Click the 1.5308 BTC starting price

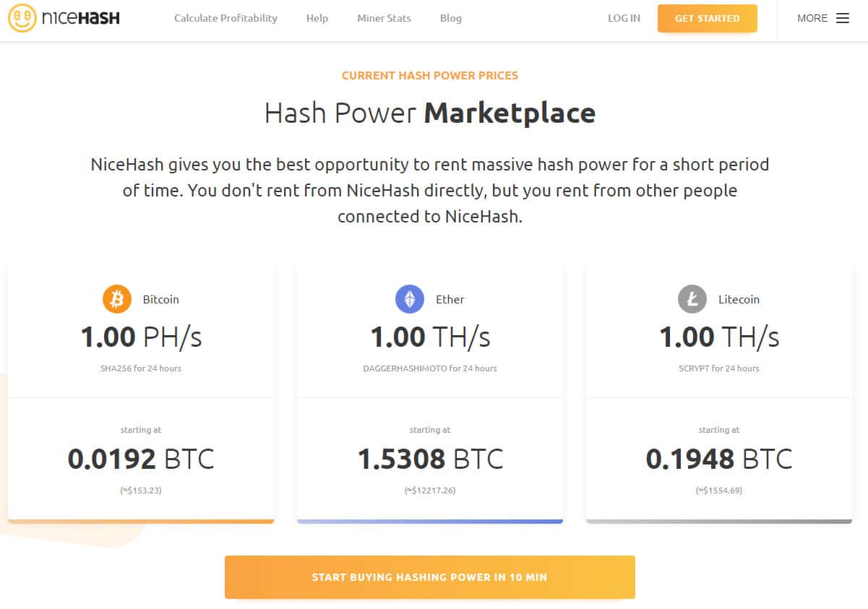click(x=430, y=459)
